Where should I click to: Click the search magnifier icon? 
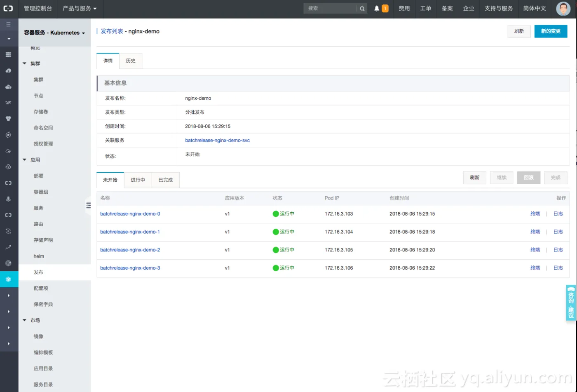(362, 8)
